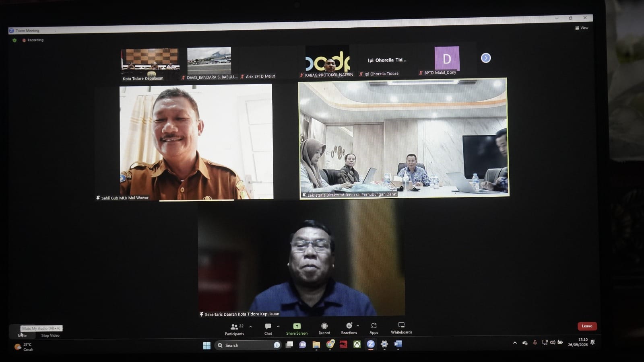644x362 pixels.
Task: Click the Zoom Meeting window title
Action: tap(27, 31)
